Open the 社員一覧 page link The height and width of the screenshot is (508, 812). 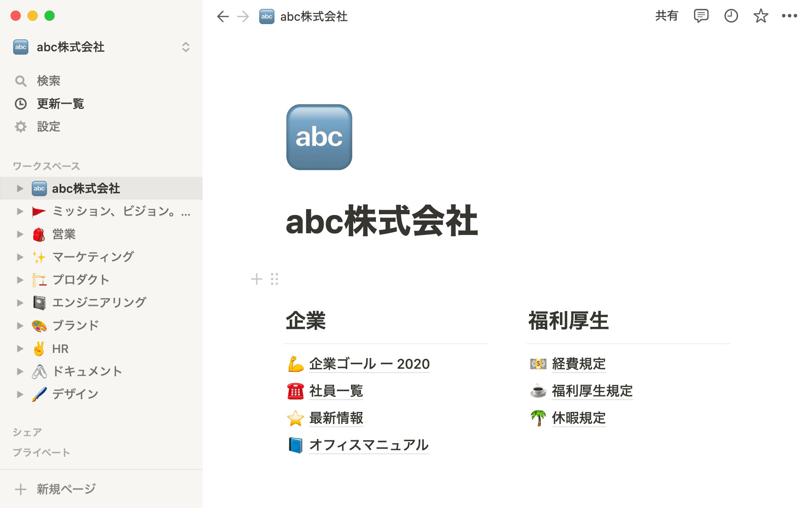(336, 391)
